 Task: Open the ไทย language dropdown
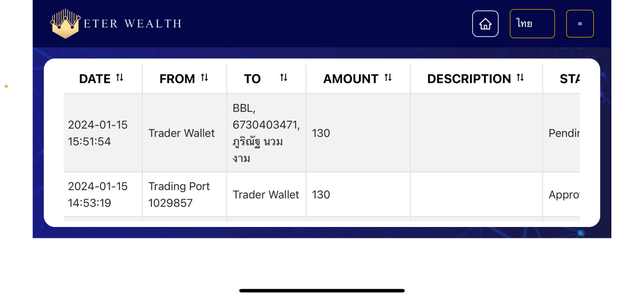click(x=532, y=24)
